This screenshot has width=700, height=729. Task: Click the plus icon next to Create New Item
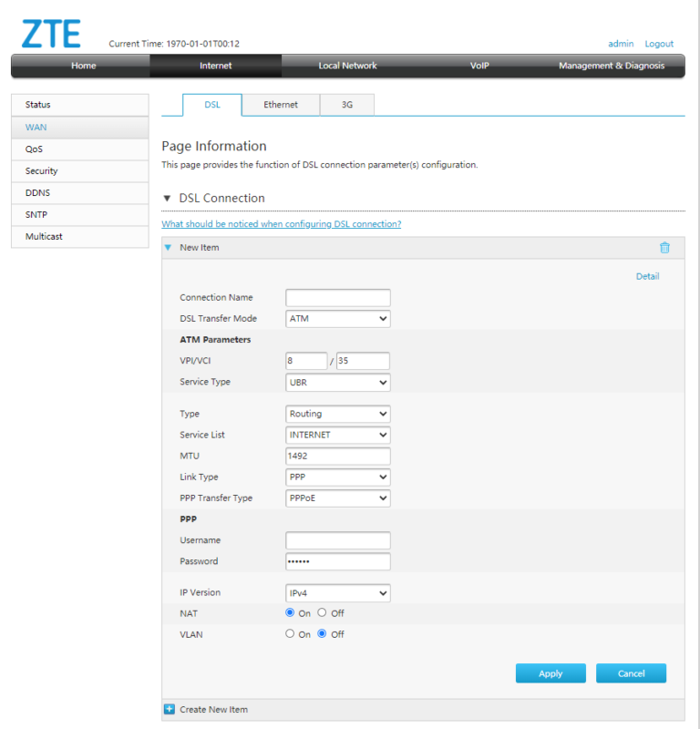click(169, 709)
